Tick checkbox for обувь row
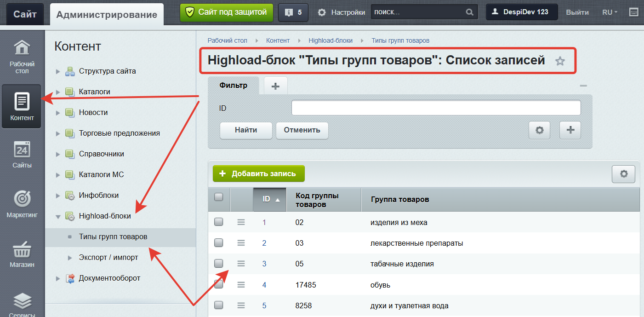Screen dimensions: 644x317 pos(219,284)
